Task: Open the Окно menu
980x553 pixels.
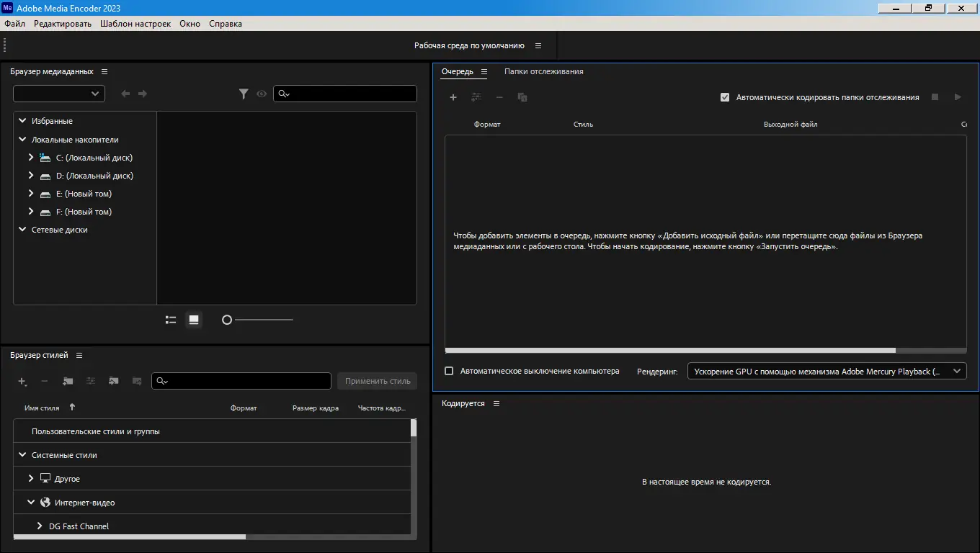Action: tap(190, 24)
